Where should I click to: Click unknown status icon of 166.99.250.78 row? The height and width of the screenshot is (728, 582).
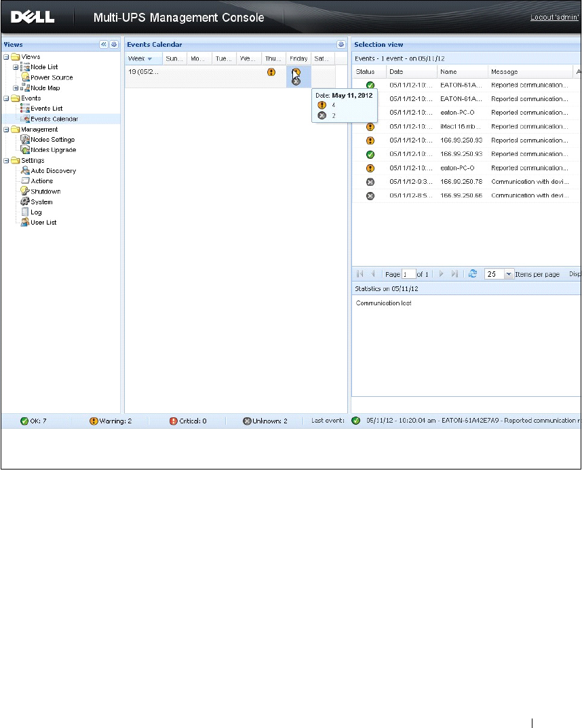coord(370,182)
